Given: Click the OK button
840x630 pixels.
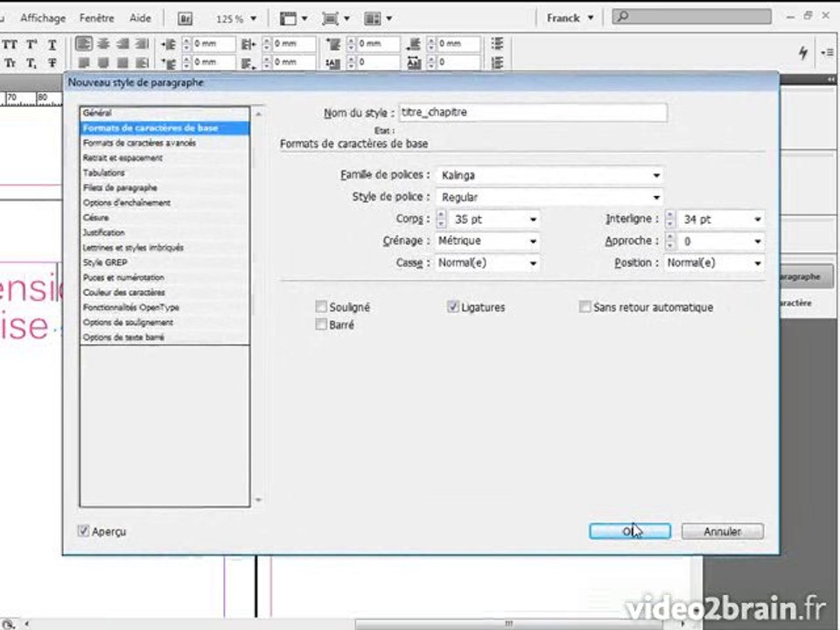Looking at the screenshot, I should (630, 531).
